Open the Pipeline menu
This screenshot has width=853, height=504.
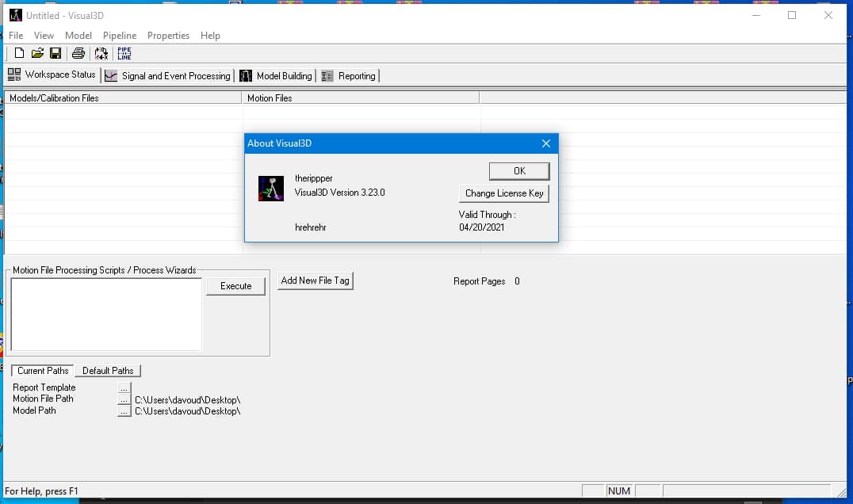[x=120, y=36]
